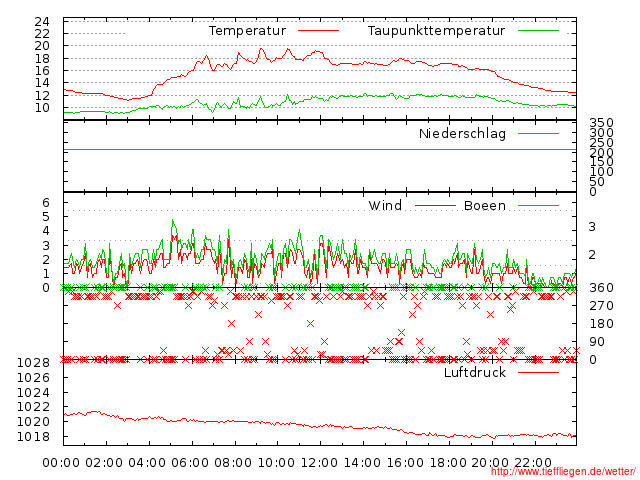Click the 1 wind speed axis label
This screenshot has width=640, height=480.
(46, 274)
